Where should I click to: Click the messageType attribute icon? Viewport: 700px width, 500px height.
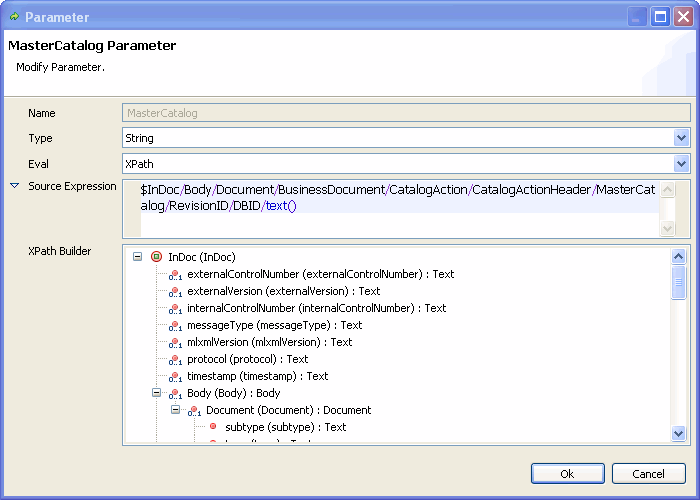tap(175, 326)
